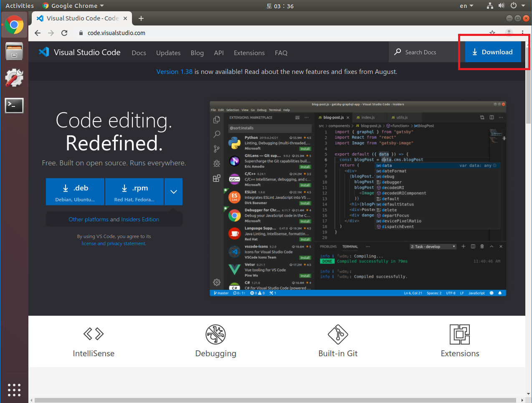Click the Extensions feature icon

[460, 335]
